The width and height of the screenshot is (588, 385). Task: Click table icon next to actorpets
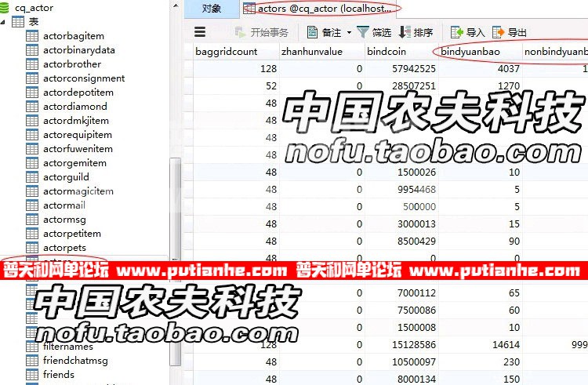click(x=32, y=248)
